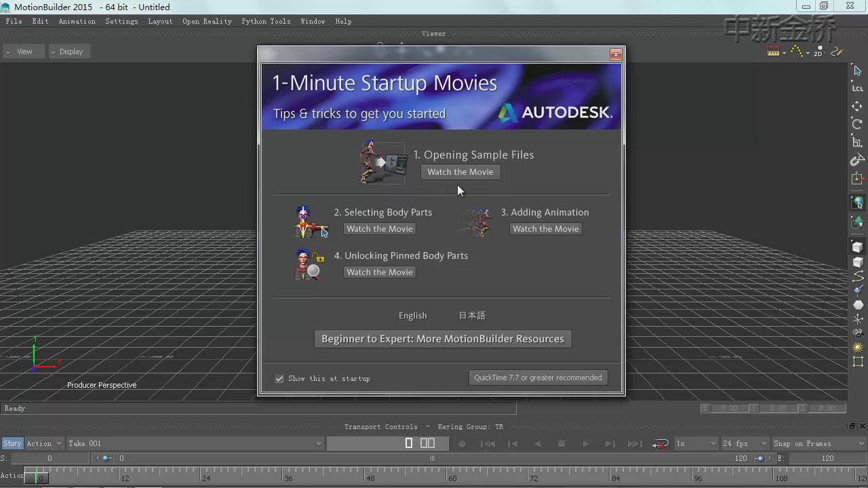Click the Opening Sample Files thumbnail

click(x=383, y=162)
